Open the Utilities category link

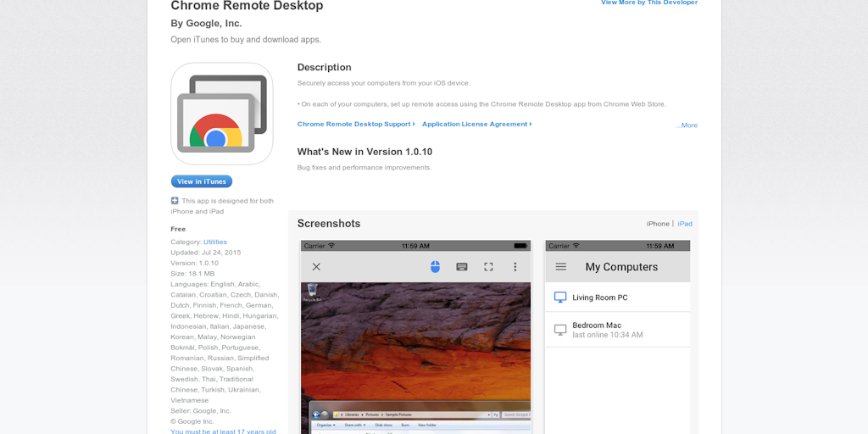(214, 242)
